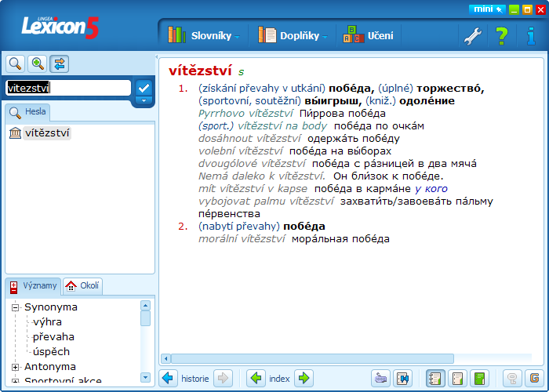549x392 pixels.
Task: Click the magnifier search icon above the input
Action: pyautogui.click(x=15, y=64)
